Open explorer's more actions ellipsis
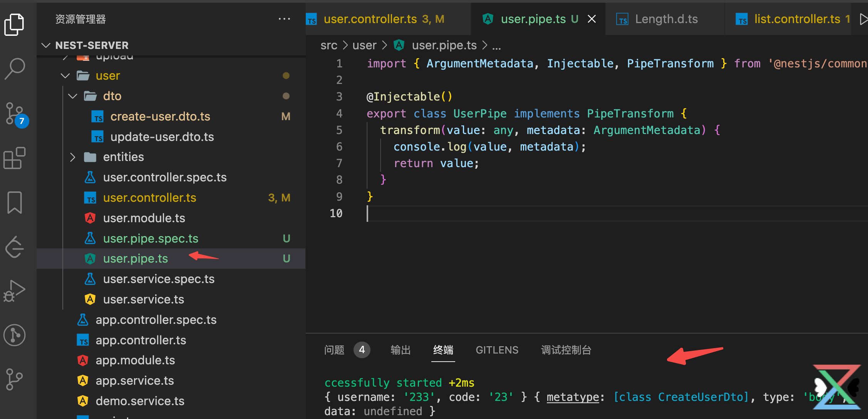Screen dimensions: 868x419 (284, 19)
